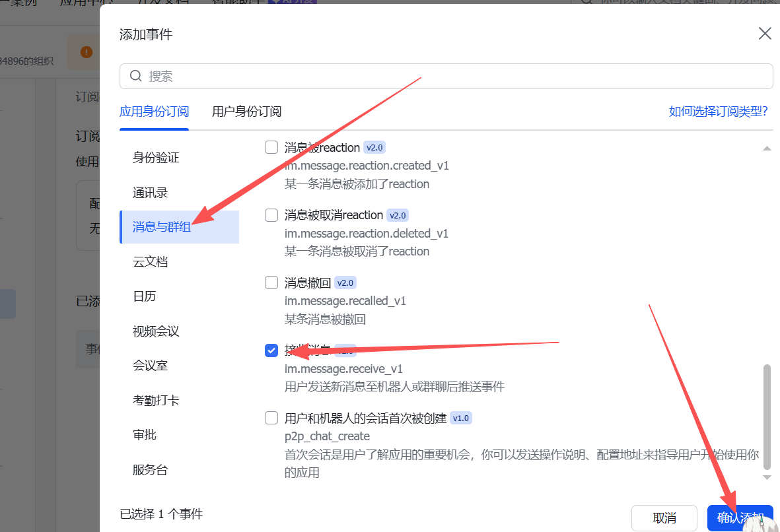Click the scroll down arrow of event list
This screenshot has width=780, height=532.
pos(767,477)
